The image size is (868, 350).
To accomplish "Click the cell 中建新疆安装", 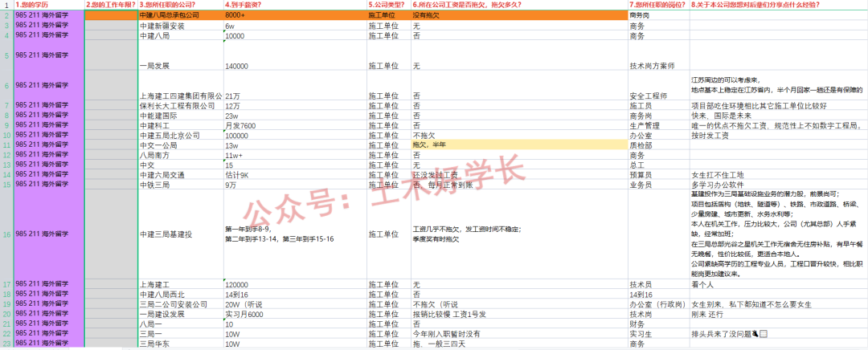I will (181, 26).
